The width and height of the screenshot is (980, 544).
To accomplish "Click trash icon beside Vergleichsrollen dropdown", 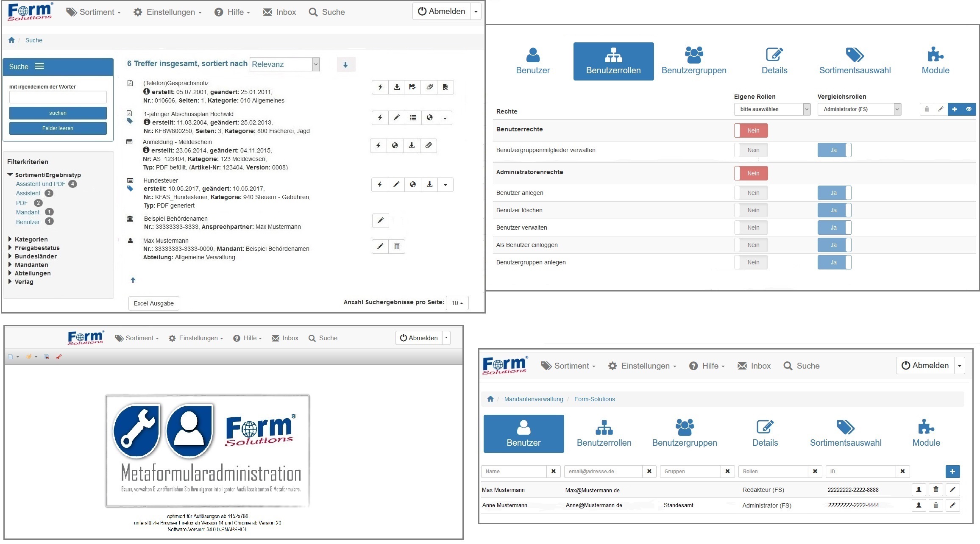I will point(927,109).
